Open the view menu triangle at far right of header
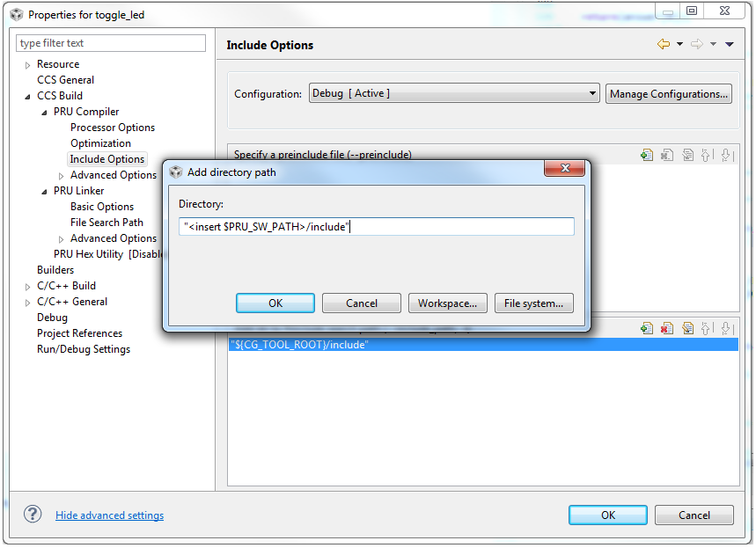Screen dimensions: 756x548 pos(730,45)
